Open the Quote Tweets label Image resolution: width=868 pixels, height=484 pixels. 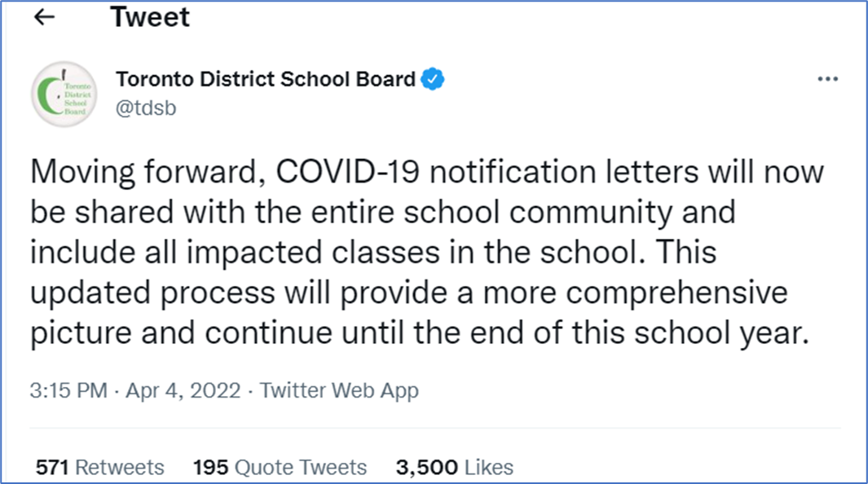tap(301, 468)
